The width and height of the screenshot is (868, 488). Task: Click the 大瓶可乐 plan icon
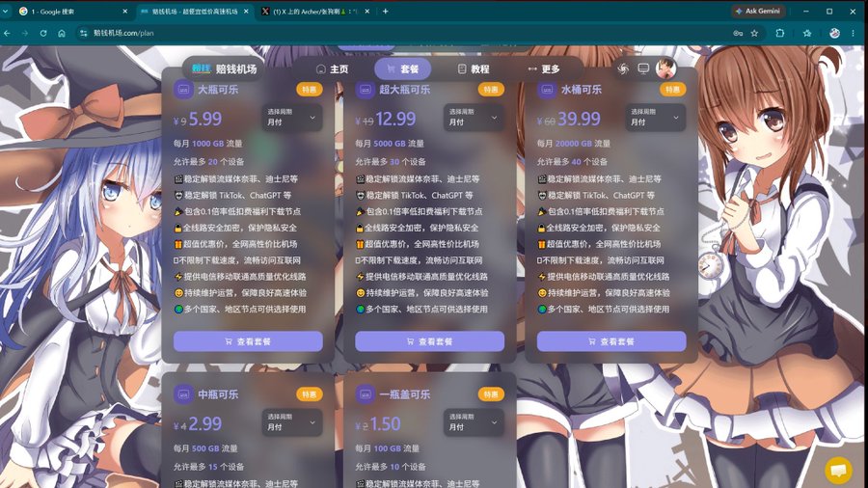pos(183,90)
